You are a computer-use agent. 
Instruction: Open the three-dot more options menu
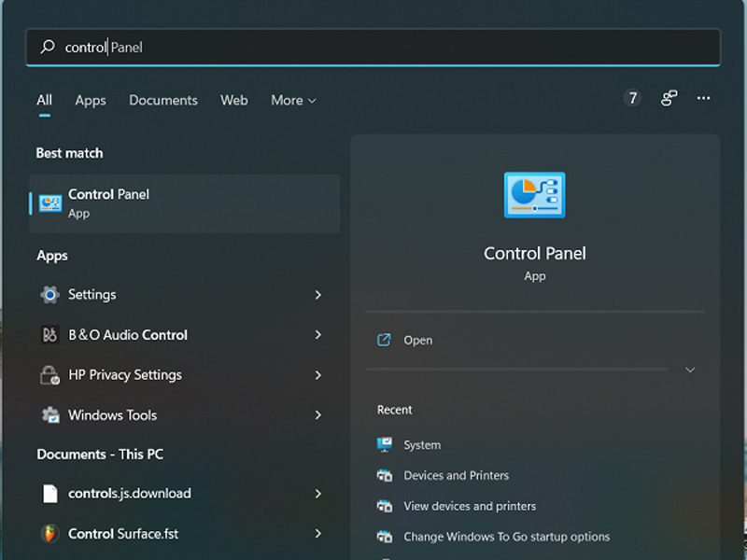pos(704,99)
